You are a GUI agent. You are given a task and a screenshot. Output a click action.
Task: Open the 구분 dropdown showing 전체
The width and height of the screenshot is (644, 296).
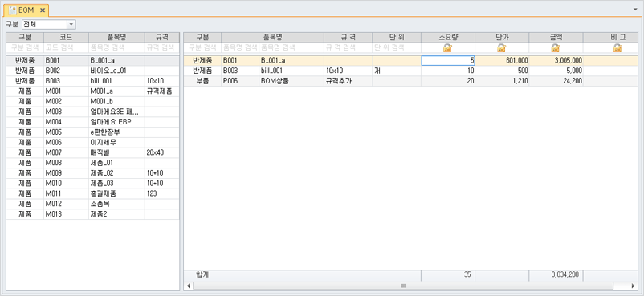(x=71, y=25)
